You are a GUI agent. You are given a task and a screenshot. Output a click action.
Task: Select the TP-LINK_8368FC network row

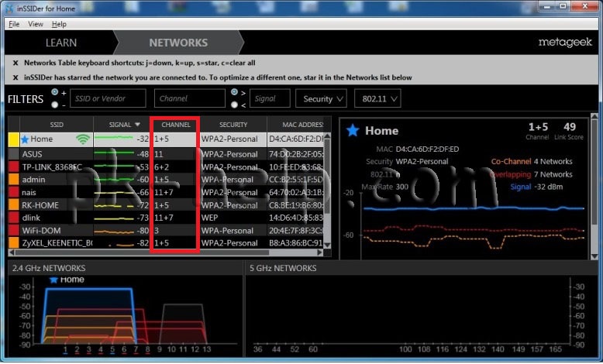tap(166, 167)
